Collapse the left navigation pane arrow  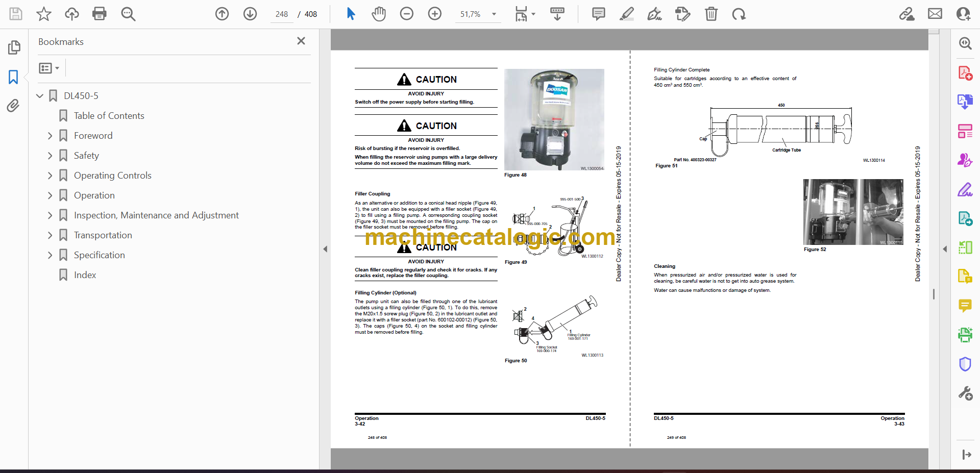(x=325, y=249)
